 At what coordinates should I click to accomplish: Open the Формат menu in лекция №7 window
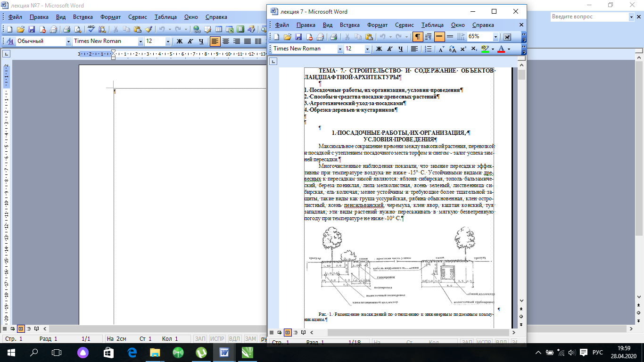pyautogui.click(x=111, y=16)
